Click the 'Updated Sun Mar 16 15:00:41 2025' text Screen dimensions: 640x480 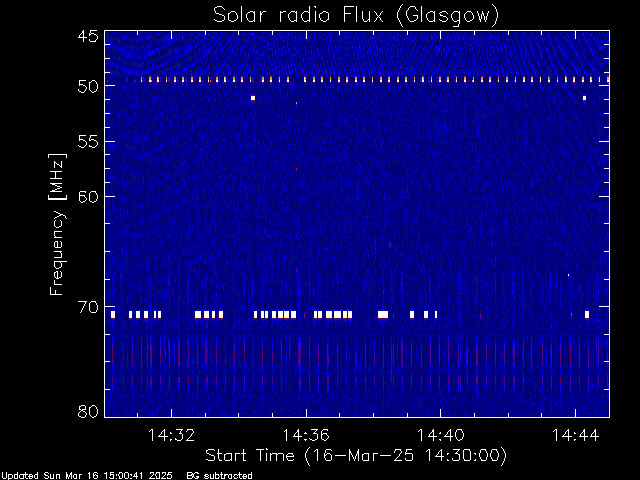click(x=87, y=476)
